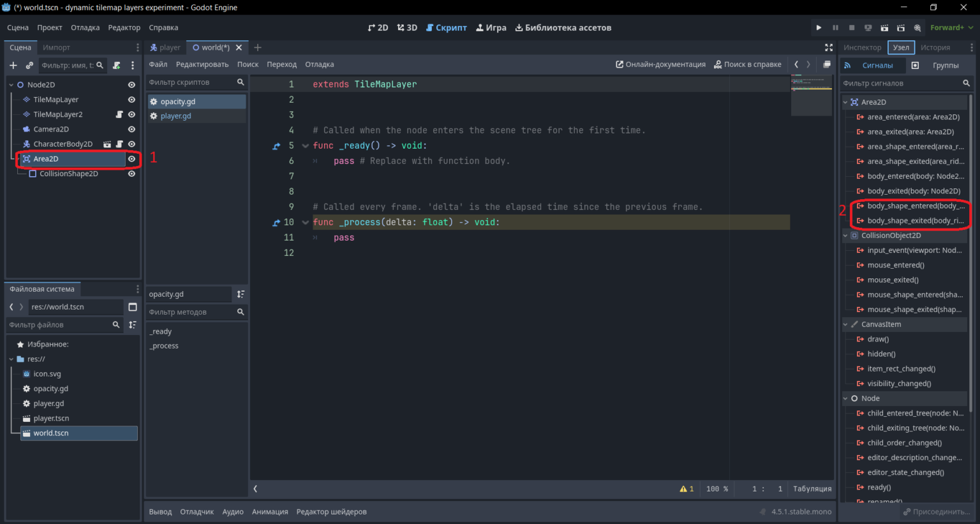
Task: Collapse CanvasItem signals group
Action: [x=846, y=324]
